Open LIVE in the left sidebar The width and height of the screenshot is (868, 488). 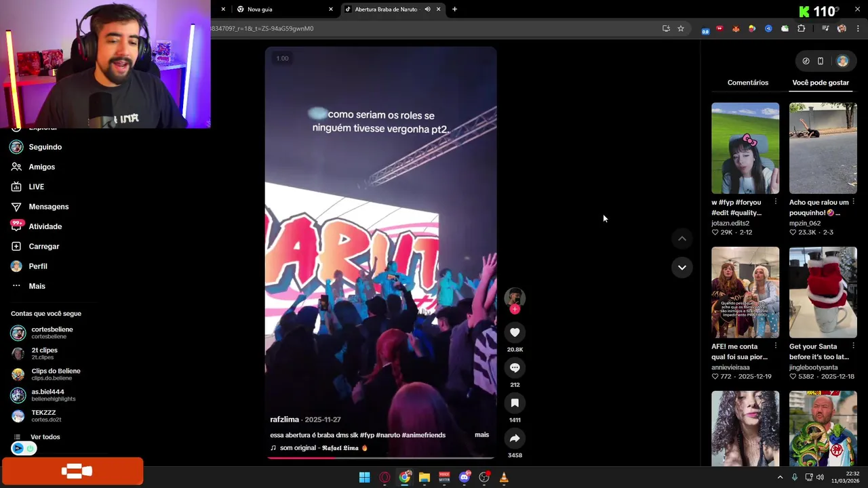point(36,186)
